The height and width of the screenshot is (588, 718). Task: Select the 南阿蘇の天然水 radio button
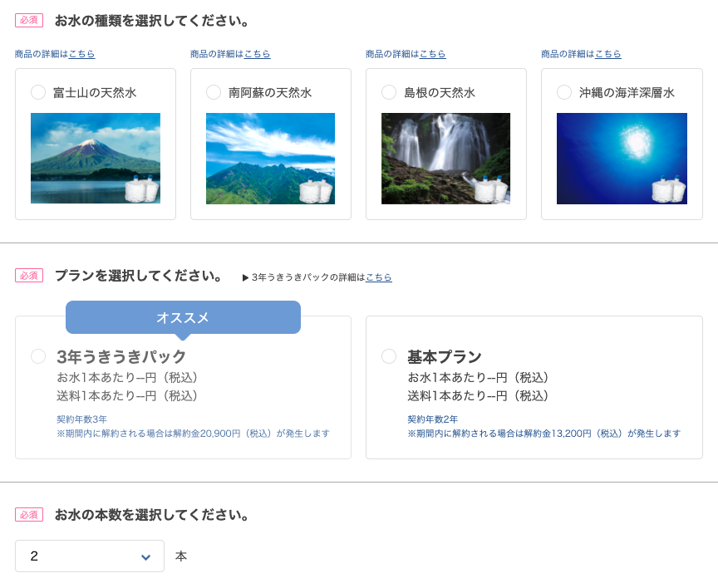click(214, 92)
